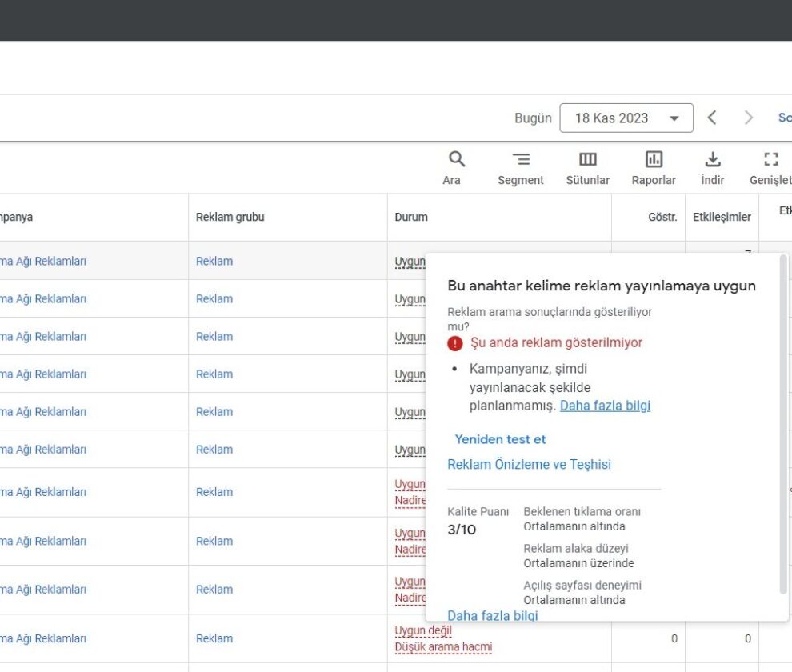
Task: Click the 'Beklenen tıklama oranı' label
Action: [x=582, y=512]
